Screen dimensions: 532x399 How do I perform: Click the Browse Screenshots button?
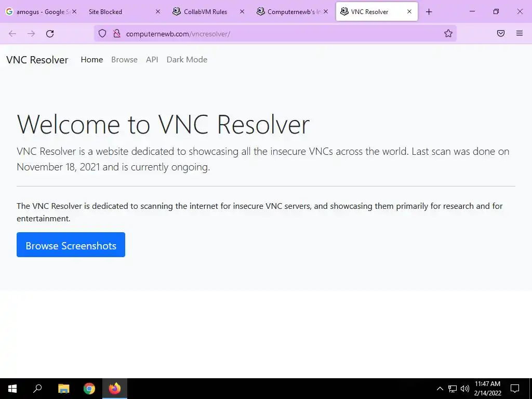pos(71,245)
